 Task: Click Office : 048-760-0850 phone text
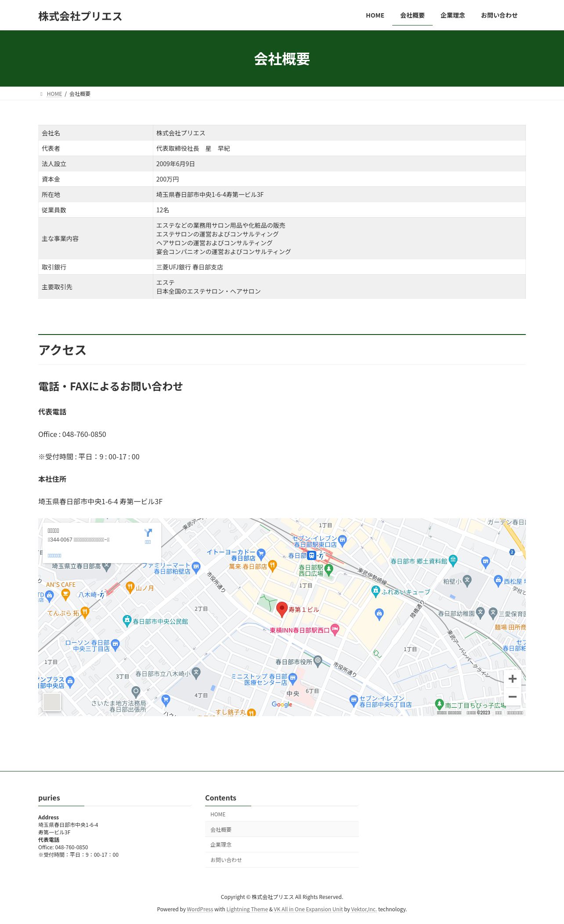tap(72, 434)
